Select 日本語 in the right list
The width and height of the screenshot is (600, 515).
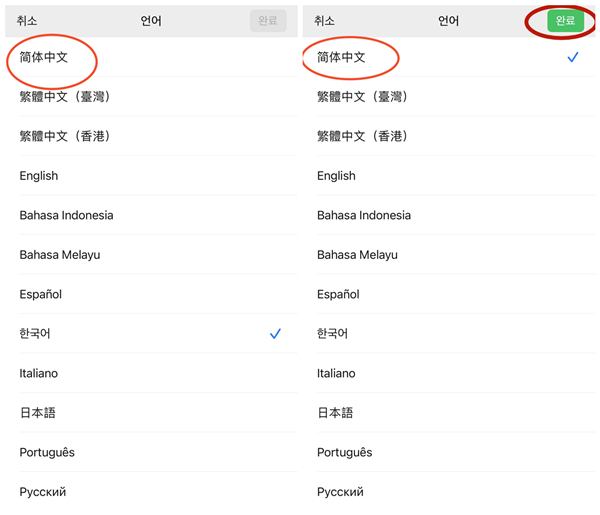tap(336, 413)
